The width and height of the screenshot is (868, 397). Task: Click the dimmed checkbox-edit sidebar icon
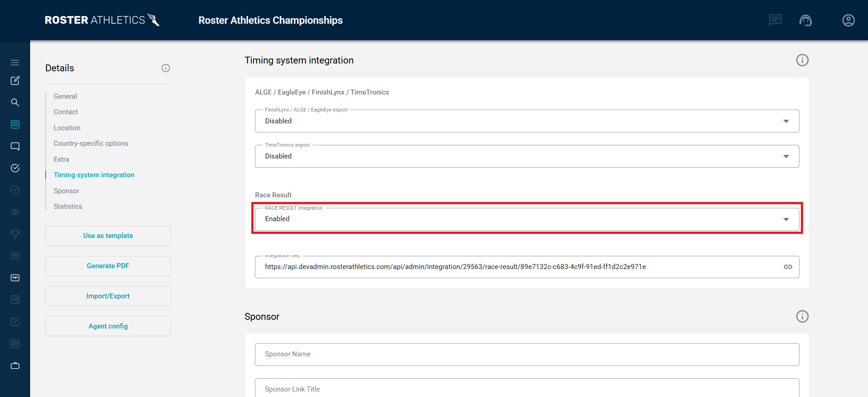[x=15, y=322]
